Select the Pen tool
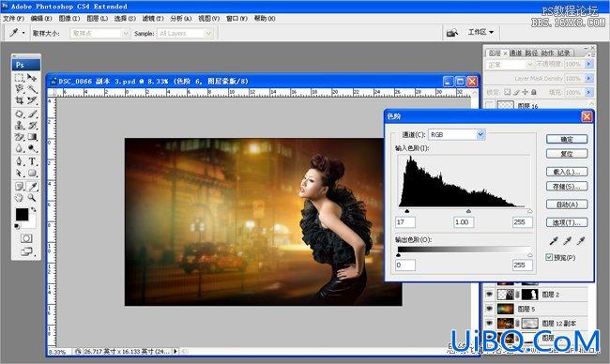Viewport: 610px width, 364px height. [x=19, y=161]
